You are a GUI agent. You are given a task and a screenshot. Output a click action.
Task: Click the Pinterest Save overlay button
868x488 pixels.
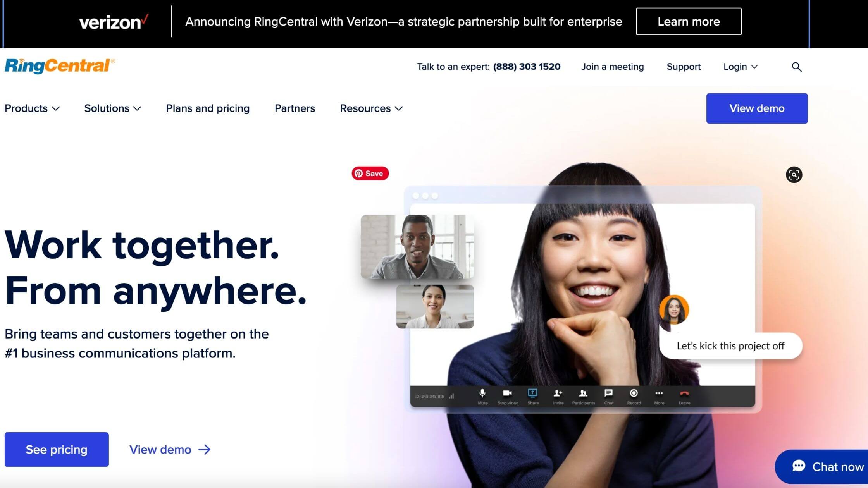tap(369, 174)
